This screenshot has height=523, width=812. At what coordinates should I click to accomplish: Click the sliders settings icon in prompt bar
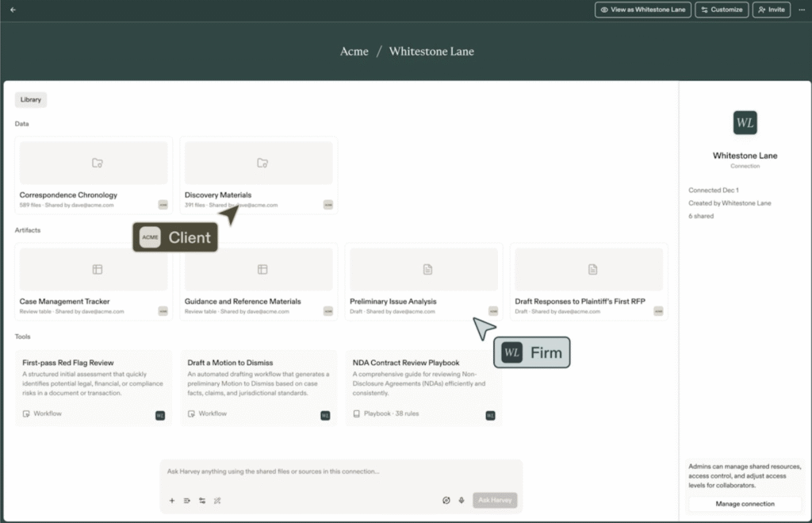(202, 501)
